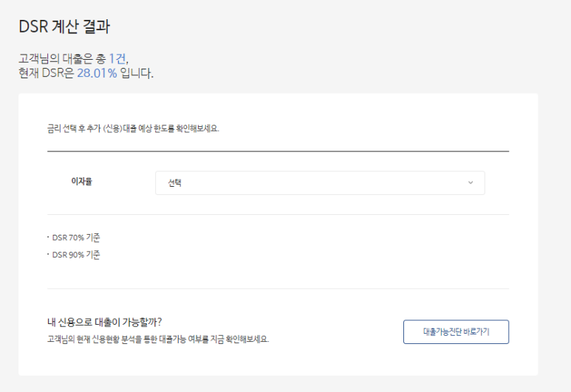Click the 대출가능진단 바로가기 button

pyautogui.click(x=456, y=331)
